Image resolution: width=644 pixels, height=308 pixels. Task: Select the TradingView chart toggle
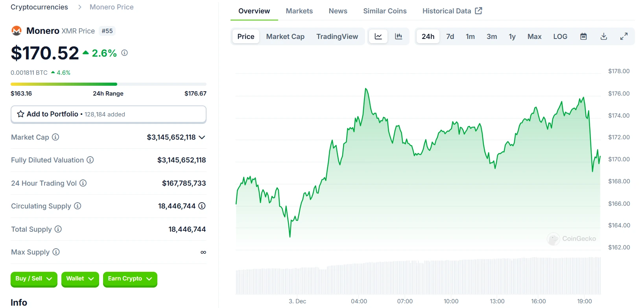coord(337,37)
